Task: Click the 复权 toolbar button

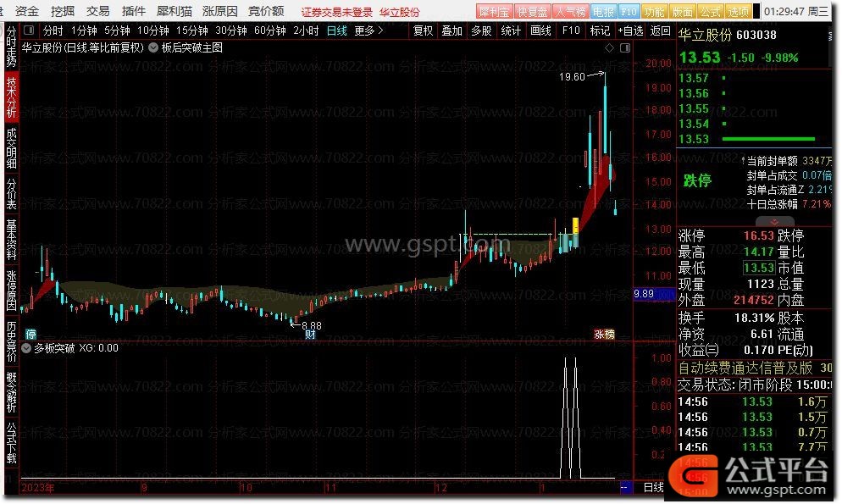Action: click(x=424, y=30)
